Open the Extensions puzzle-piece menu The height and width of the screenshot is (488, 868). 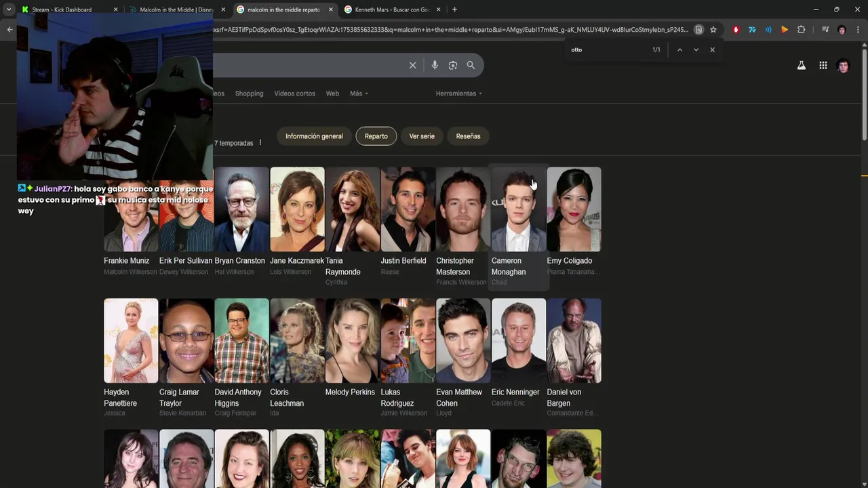click(x=801, y=30)
